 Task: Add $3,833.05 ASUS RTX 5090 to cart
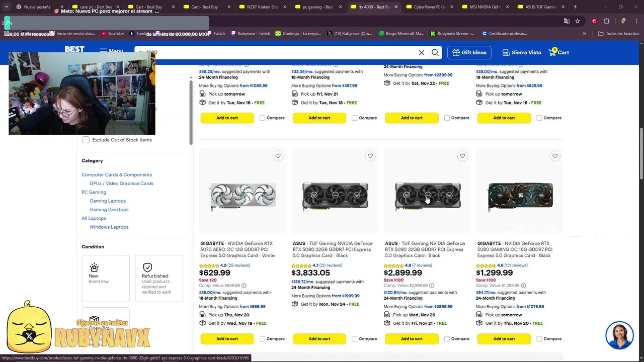pyautogui.click(x=319, y=339)
